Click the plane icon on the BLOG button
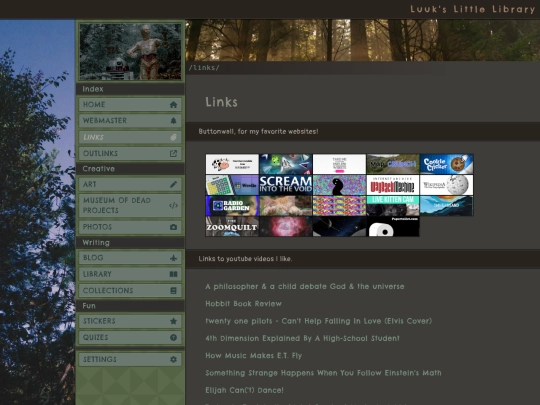Screen dimensions: 540x405 173,258
